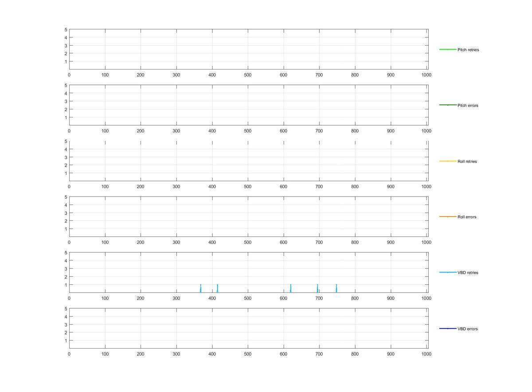Click the 300 x-axis label under the Roll errors plot
Viewport: 532px width, 392px height.
pyautogui.click(x=176, y=243)
